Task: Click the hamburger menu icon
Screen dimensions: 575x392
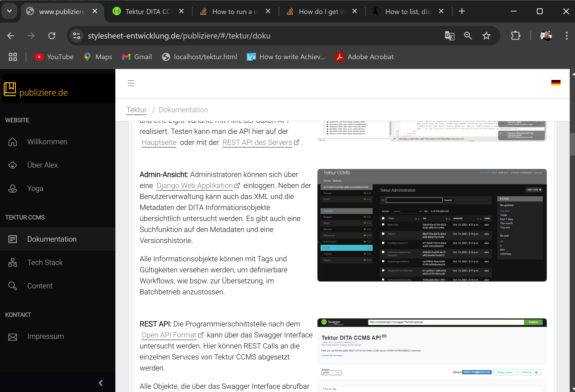Action: [131, 83]
